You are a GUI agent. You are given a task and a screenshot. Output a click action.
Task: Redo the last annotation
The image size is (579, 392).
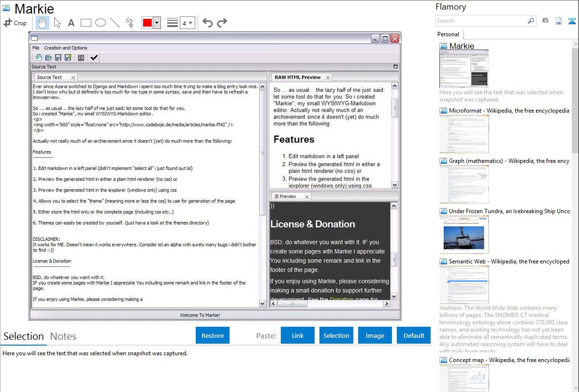pyautogui.click(x=222, y=23)
